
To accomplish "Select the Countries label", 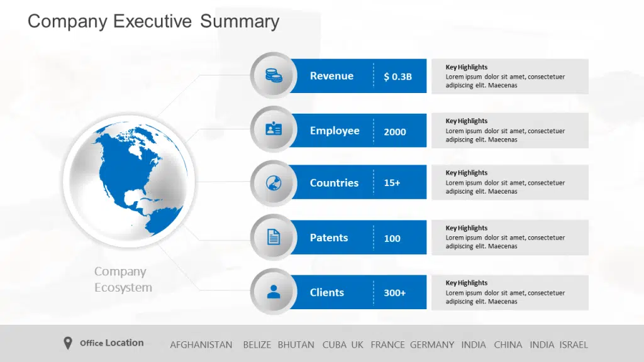I will click(334, 183).
